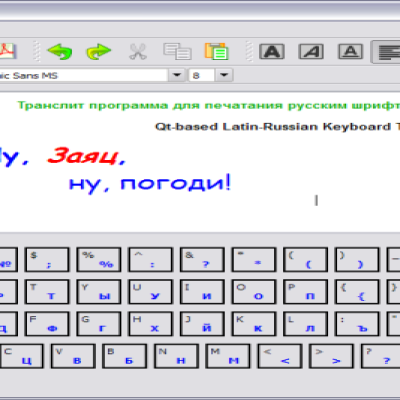Click the on-screen M м key
The height and width of the screenshot is (400, 400).
[228, 356]
